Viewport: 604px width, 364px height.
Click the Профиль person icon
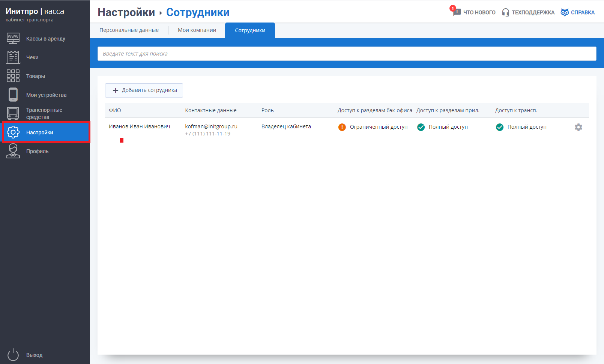click(13, 151)
